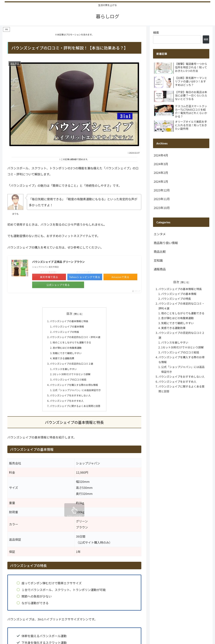
Task: Jump to バランスを崩しやすい in article contents
Action: tap(65, 369)
